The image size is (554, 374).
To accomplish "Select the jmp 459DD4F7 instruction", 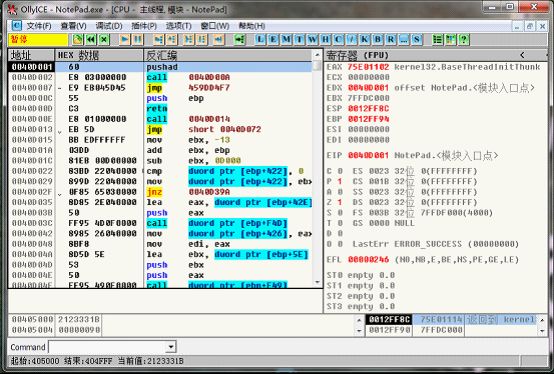I will click(x=160, y=88).
